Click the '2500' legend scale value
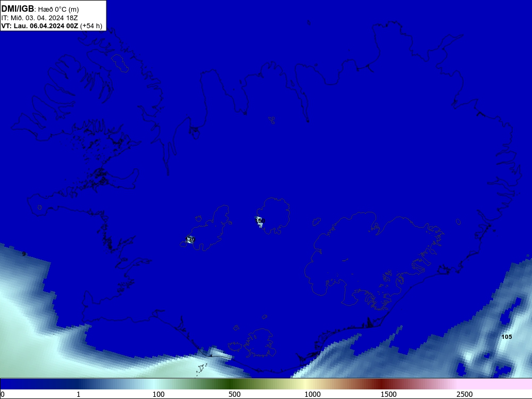The height and width of the screenshot is (399, 532). click(464, 394)
